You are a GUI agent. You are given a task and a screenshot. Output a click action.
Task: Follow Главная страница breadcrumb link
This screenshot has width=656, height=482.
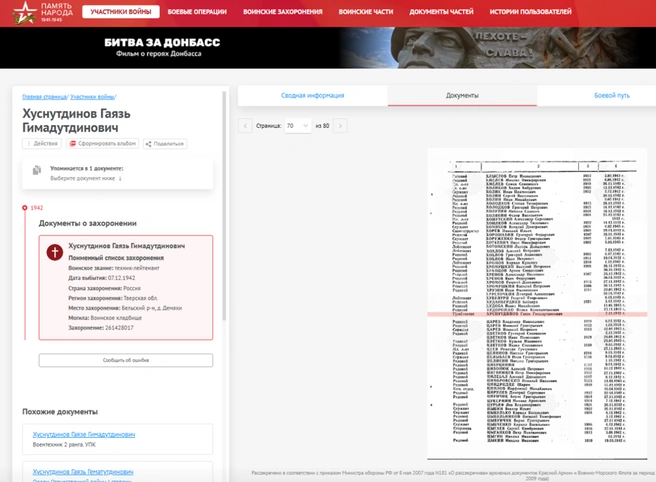pos(44,97)
